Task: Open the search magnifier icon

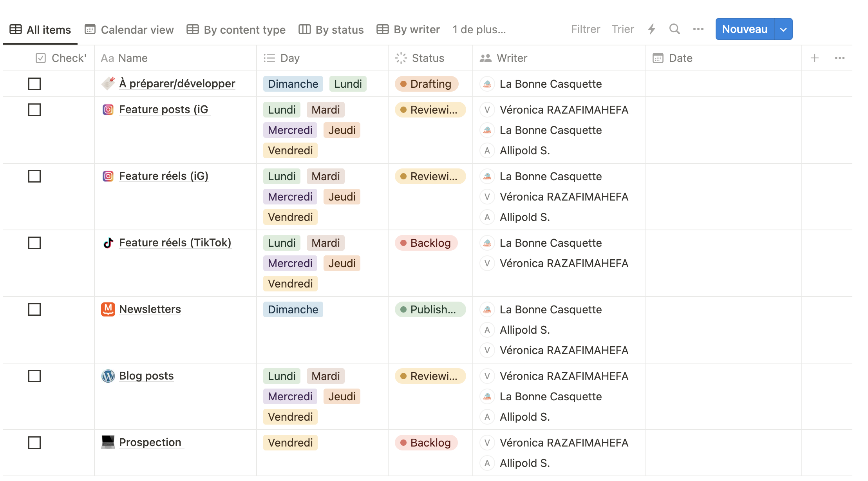Action: pos(674,29)
